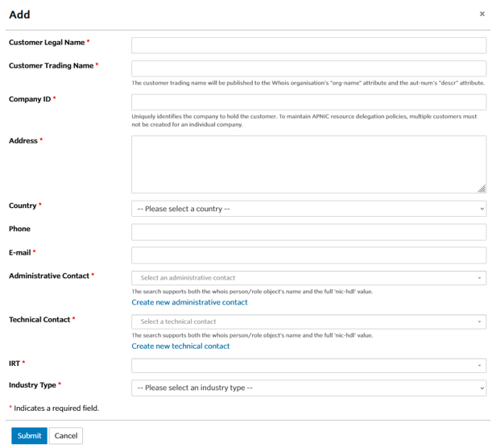This screenshot has width=496, height=448.
Task: Click the Administrative Contact dropdown arrow
Action: pyautogui.click(x=481, y=279)
